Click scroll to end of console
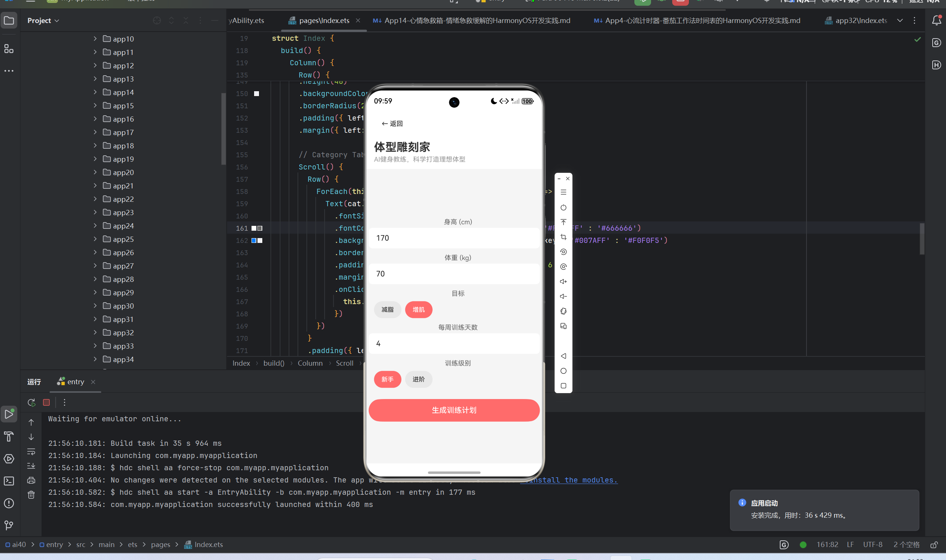This screenshot has height=560, width=946. (31, 466)
